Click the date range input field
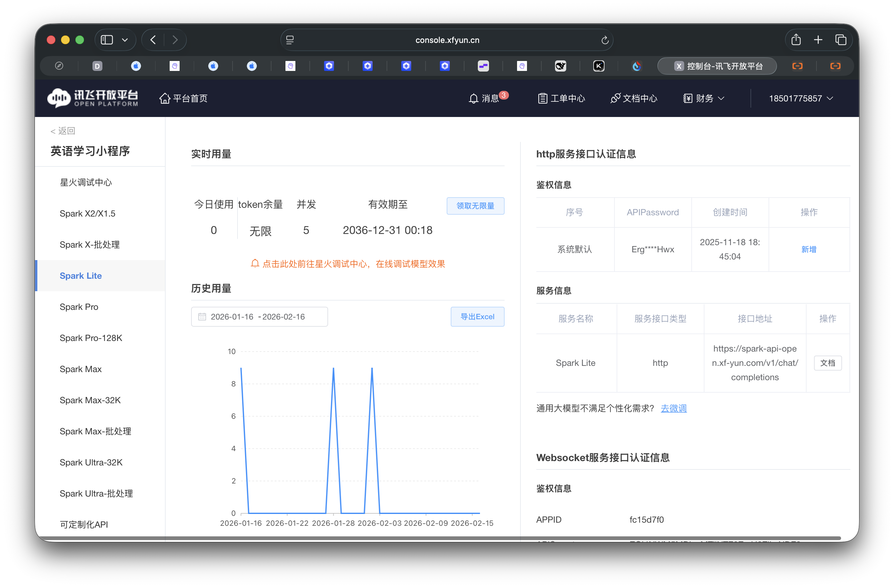Image resolution: width=894 pixels, height=588 pixels. point(259,316)
